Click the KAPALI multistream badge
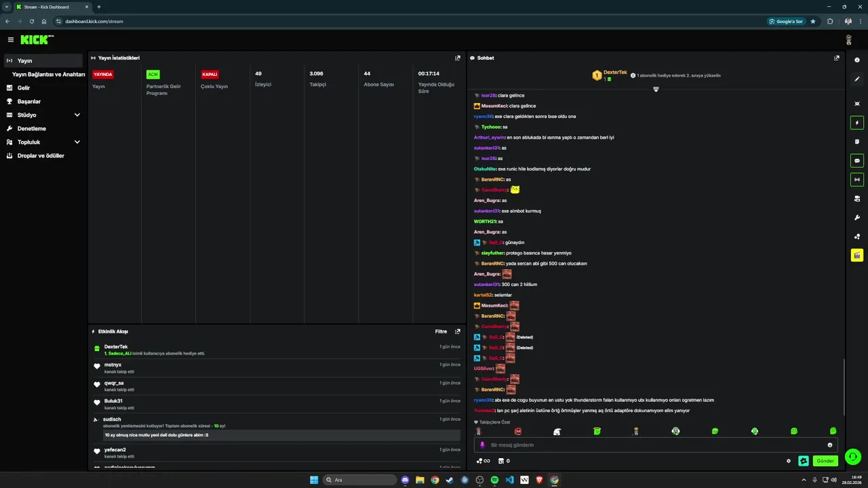 (210, 75)
